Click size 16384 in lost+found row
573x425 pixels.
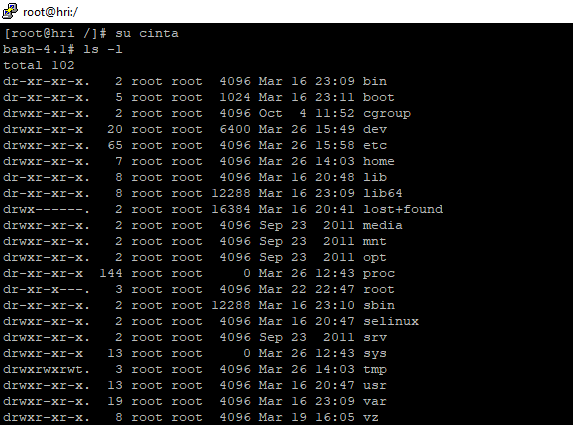pos(231,209)
